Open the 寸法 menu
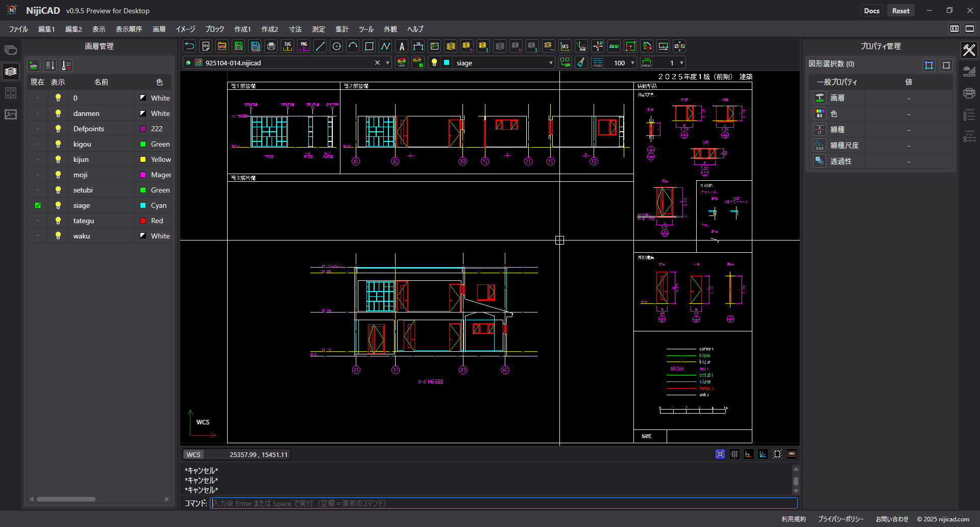Image resolution: width=980 pixels, height=527 pixels. point(295,29)
